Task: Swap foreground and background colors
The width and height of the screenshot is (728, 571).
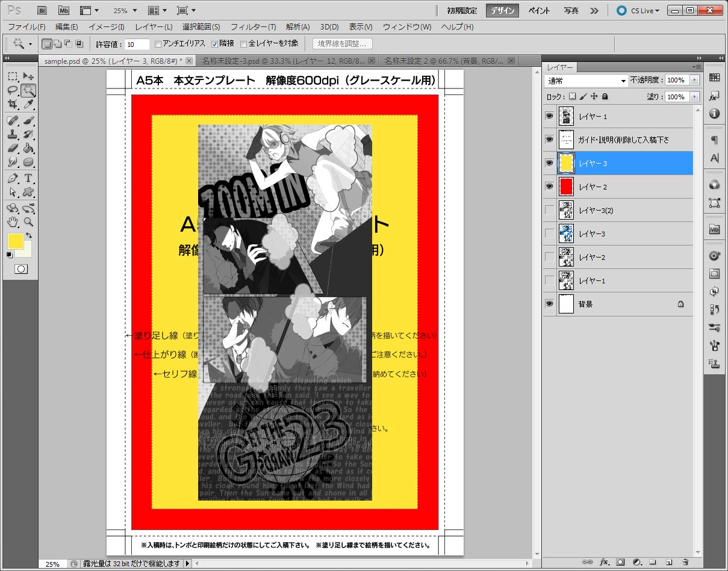Action: tap(28, 235)
